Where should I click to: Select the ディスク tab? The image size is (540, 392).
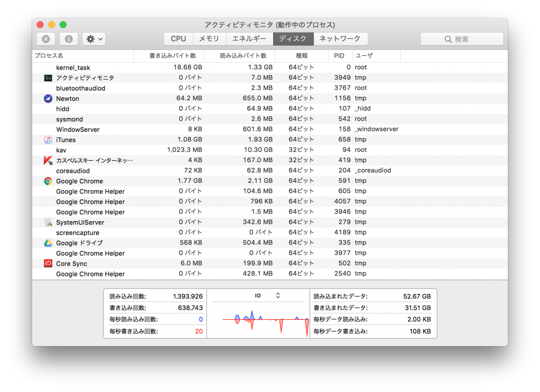(x=293, y=39)
